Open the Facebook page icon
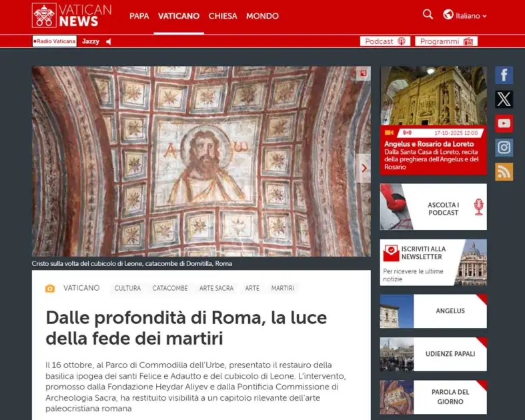 (504, 75)
